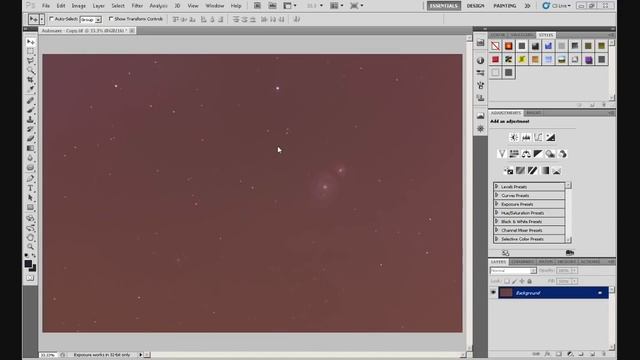
Task: Add an Exposure adjustment
Action: coord(551,138)
